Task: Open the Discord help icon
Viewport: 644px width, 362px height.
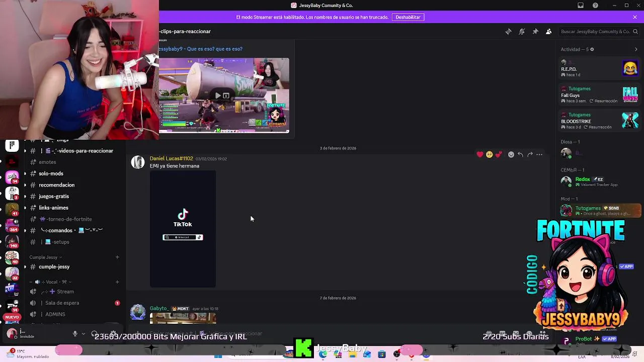Action: 595,5
